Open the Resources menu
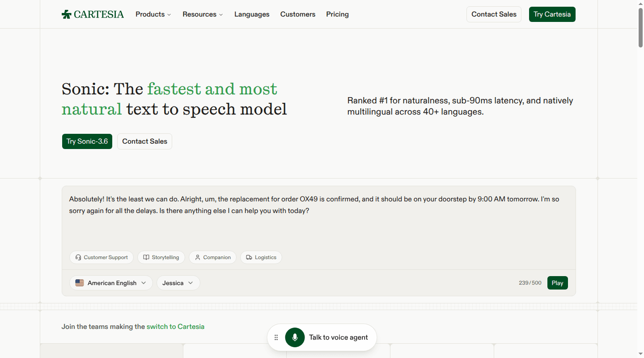This screenshot has height=358, width=644. (203, 14)
